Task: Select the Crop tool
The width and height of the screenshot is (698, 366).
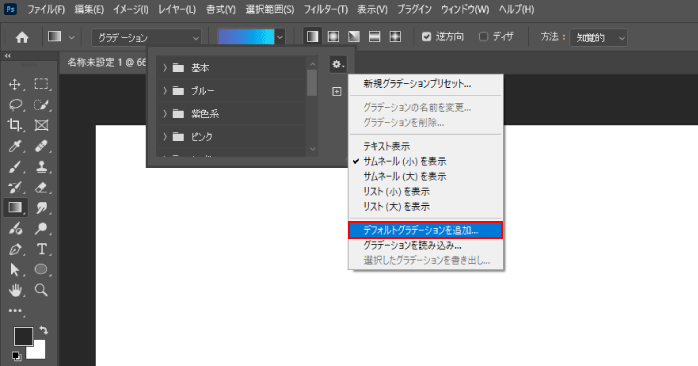Action: click(x=15, y=125)
